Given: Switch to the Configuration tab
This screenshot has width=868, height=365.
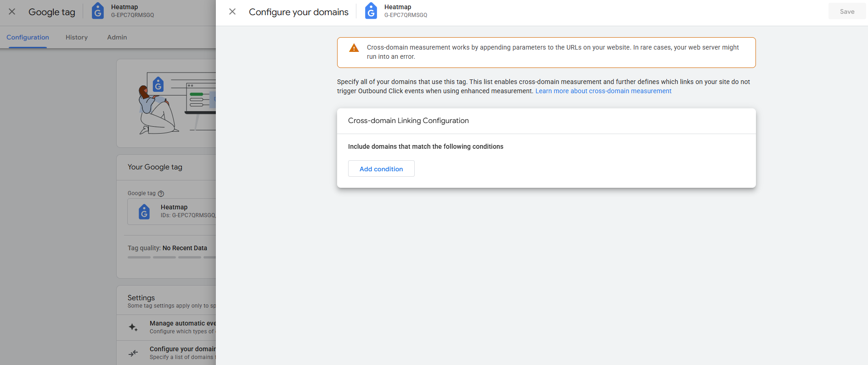Looking at the screenshot, I should point(28,37).
